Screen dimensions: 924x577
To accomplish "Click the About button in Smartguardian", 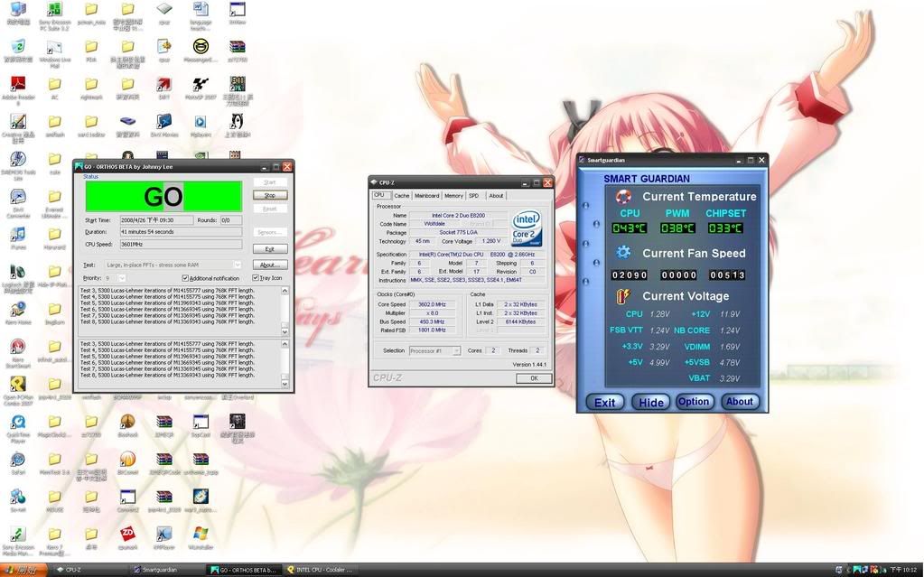I will pos(740,401).
